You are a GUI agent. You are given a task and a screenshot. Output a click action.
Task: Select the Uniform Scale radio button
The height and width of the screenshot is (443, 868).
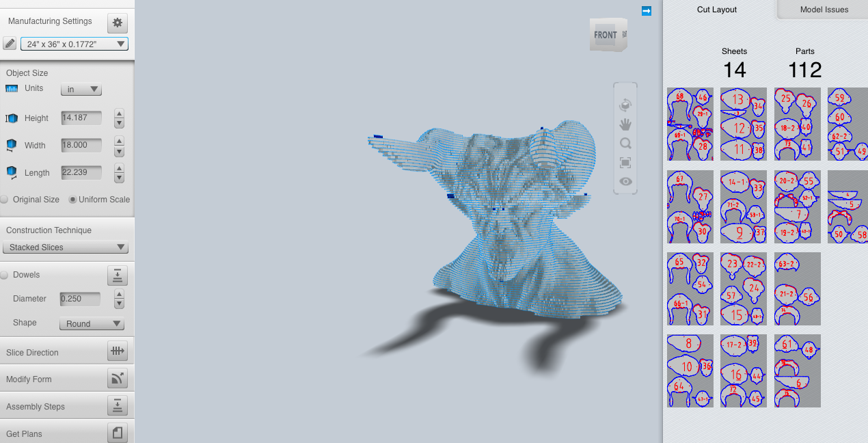pos(73,199)
